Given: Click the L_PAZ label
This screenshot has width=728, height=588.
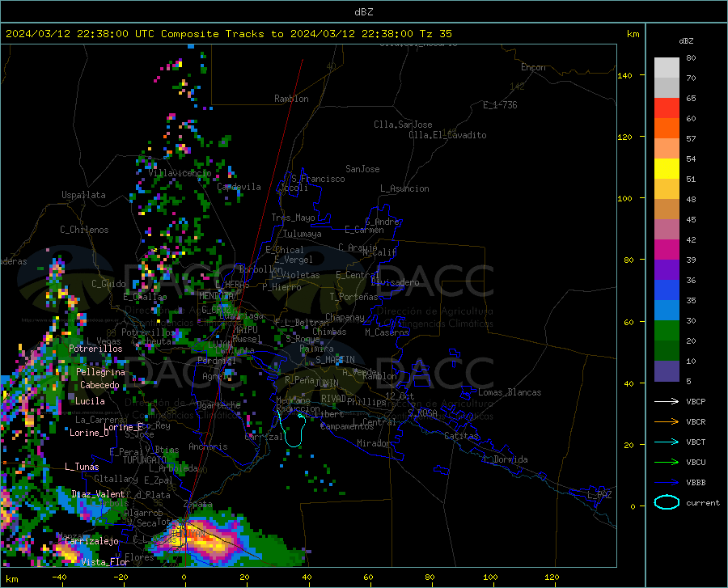Looking at the screenshot, I should click(599, 495).
